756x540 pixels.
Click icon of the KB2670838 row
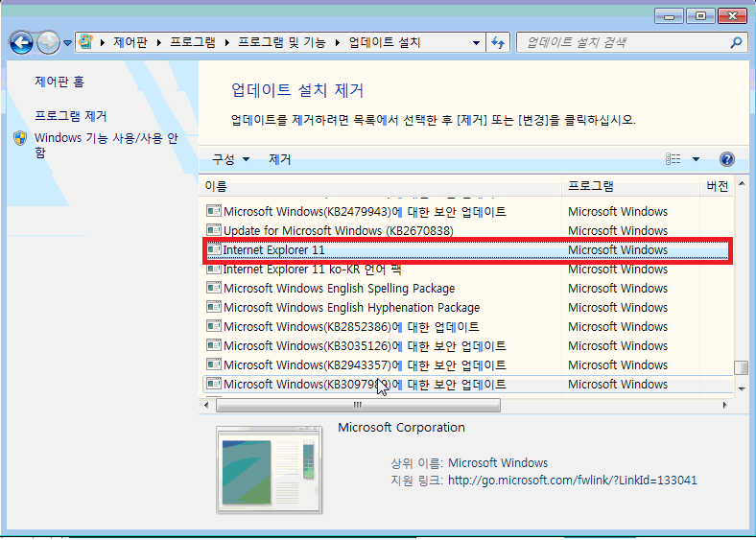[214, 230]
